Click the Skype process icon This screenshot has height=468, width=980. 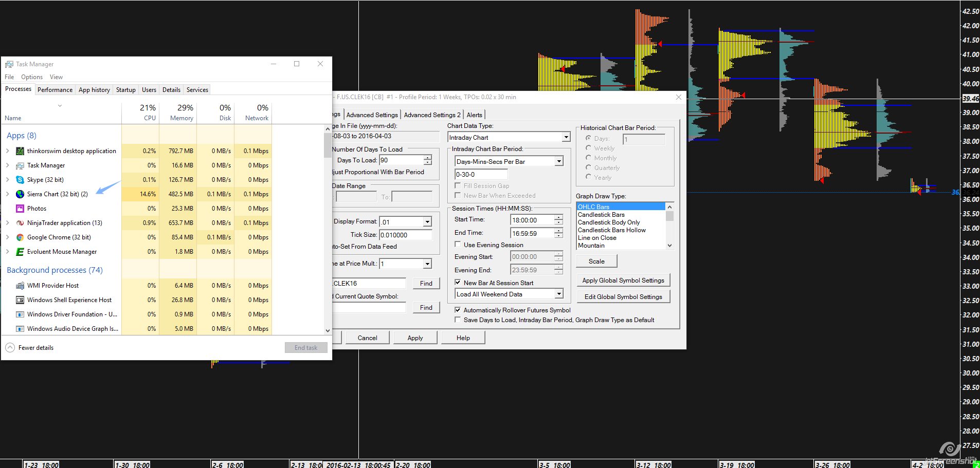click(20, 180)
